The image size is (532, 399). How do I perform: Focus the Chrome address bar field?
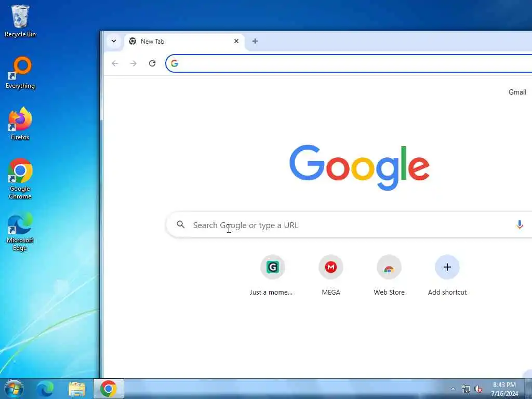(349, 63)
